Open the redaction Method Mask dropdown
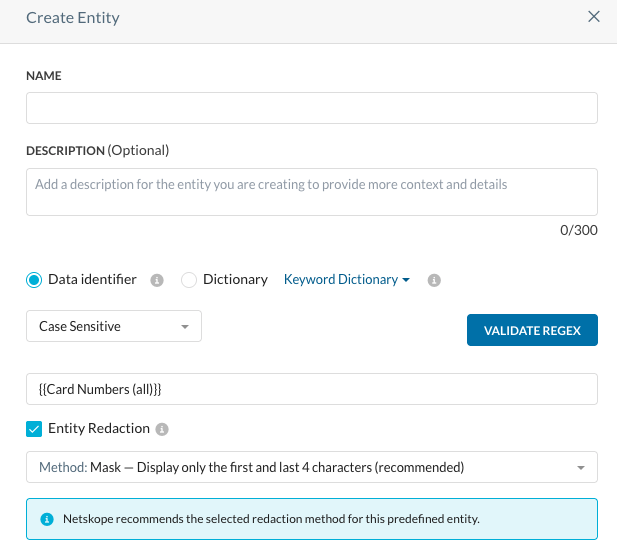617x553 pixels. tap(312, 467)
